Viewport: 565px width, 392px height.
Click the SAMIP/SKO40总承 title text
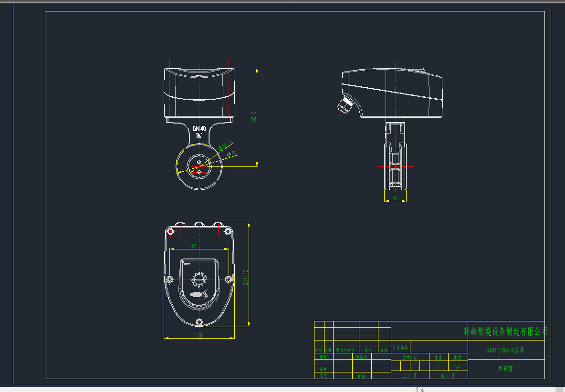505,350
